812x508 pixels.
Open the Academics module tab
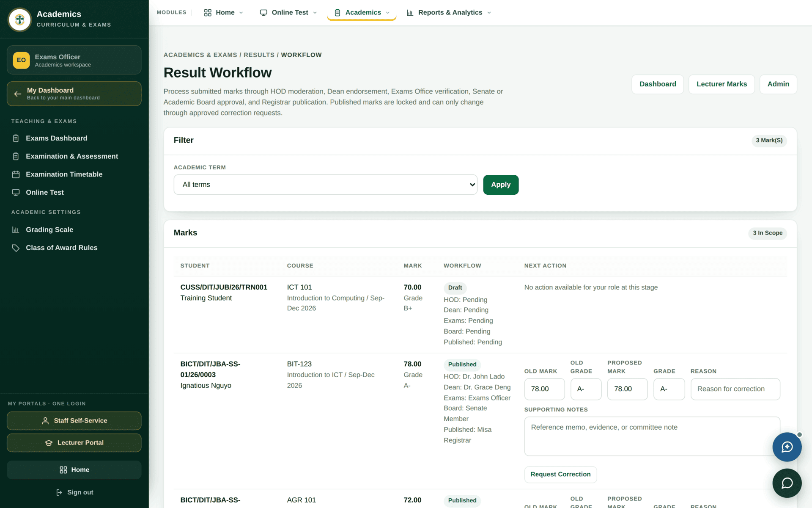(x=362, y=13)
